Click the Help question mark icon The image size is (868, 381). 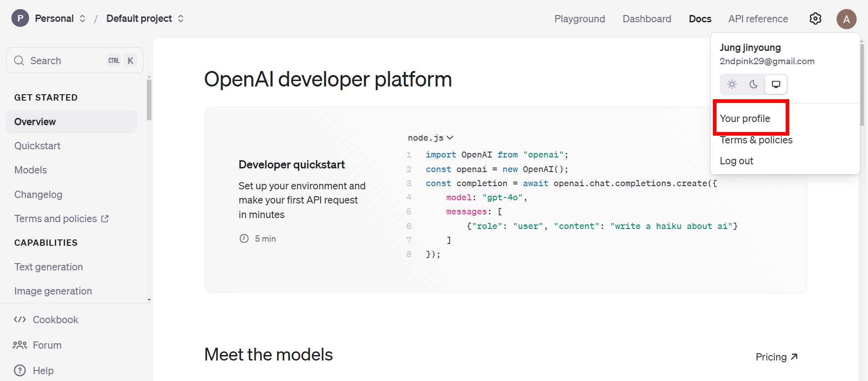[20, 371]
